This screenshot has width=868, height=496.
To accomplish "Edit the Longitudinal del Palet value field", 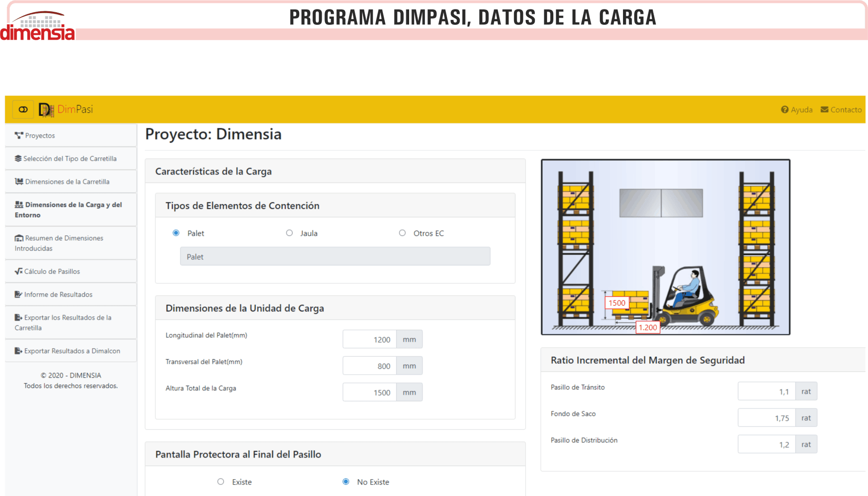I will coord(370,339).
